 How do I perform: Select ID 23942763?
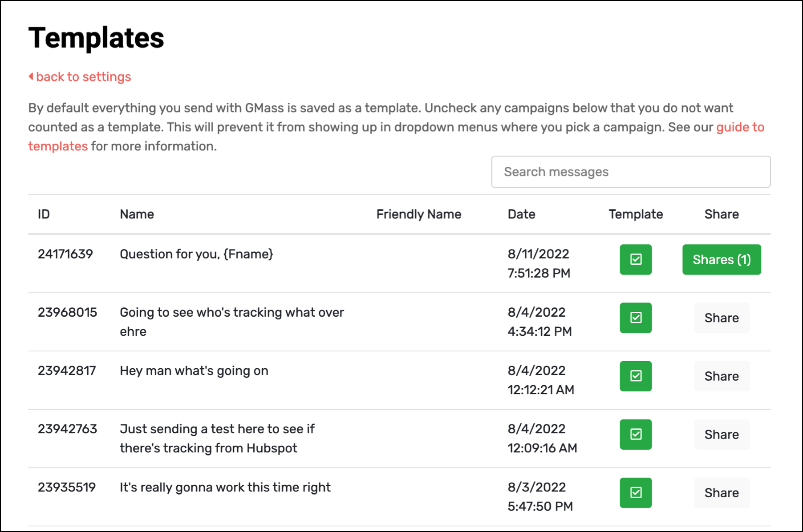click(67, 429)
